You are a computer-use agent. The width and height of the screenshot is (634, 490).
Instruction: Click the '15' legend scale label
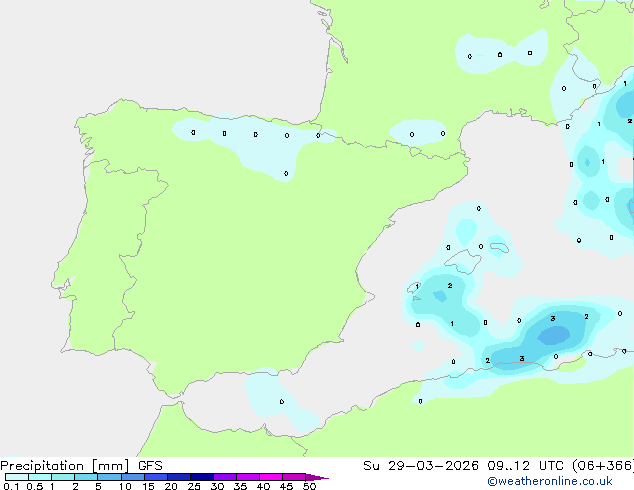pos(148,486)
